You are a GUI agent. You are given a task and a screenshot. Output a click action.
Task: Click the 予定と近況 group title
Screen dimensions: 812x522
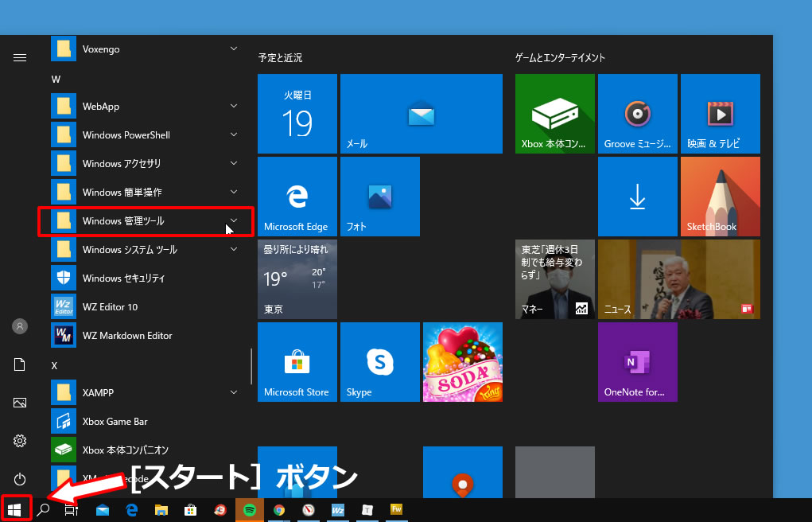point(280,57)
